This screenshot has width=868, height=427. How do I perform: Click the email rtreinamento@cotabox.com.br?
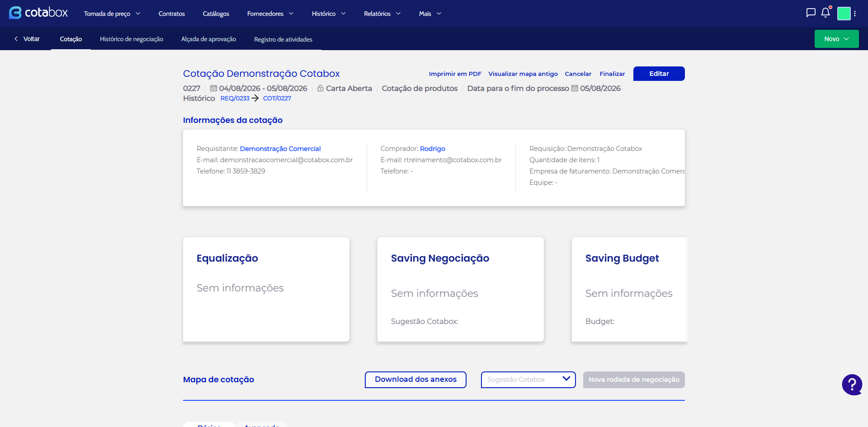[453, 160]
